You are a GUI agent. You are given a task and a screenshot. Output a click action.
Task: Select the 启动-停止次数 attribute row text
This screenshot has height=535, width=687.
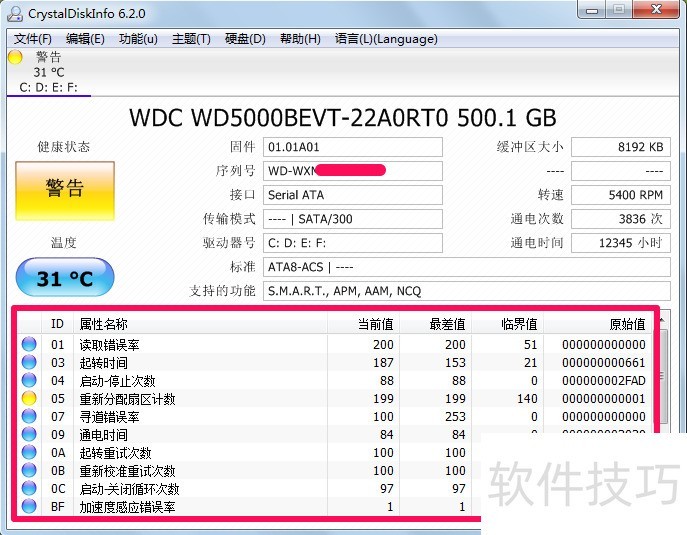pos(117,381)
